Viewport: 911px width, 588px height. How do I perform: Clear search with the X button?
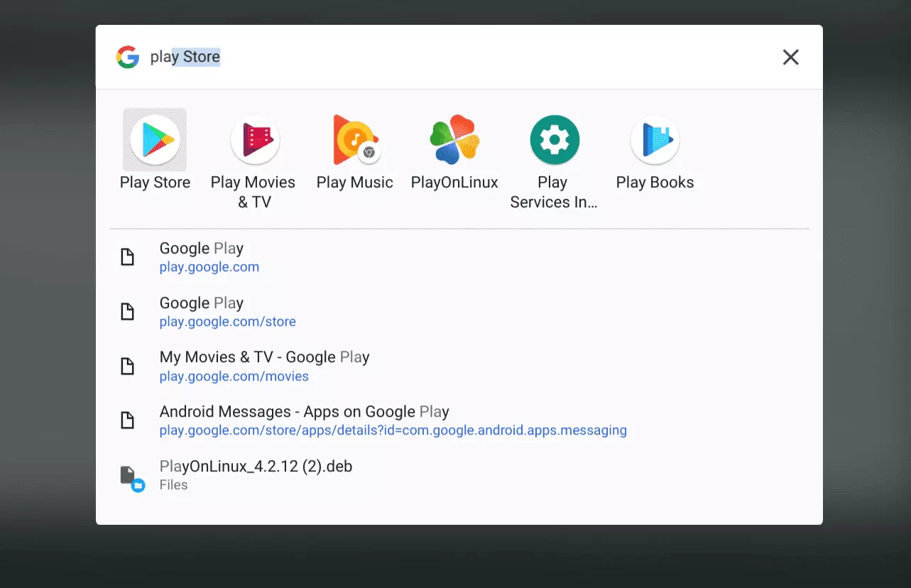coord(790,58)
